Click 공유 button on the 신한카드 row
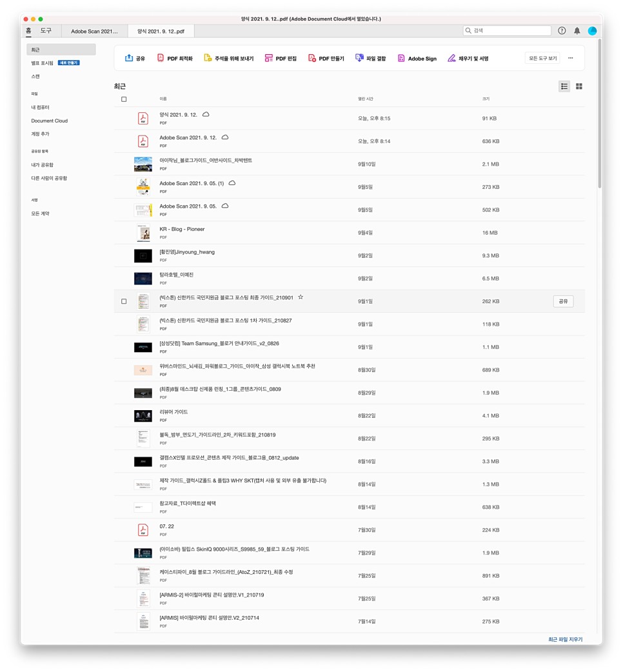Image resolution: width=623 pixels, height=672 pixels. click(x=563, y=301)
